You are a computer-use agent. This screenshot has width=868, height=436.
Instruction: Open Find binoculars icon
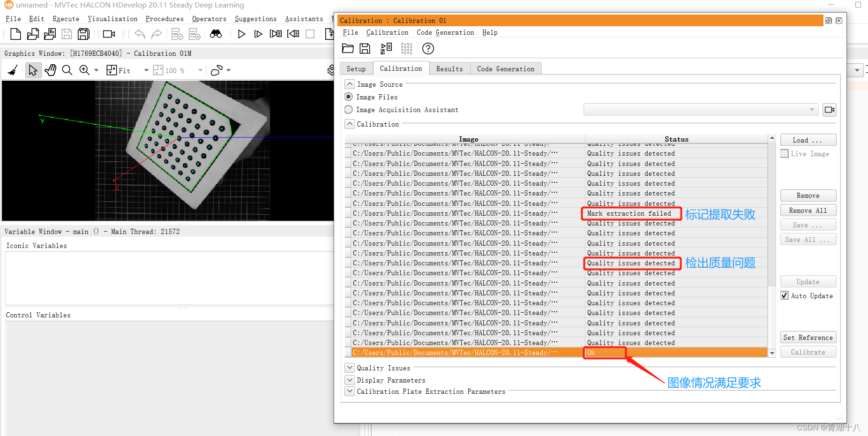[216, 34]
